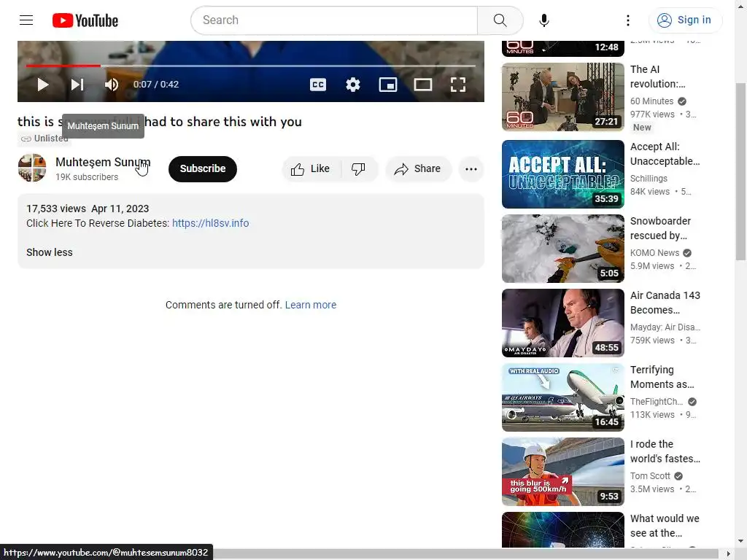
Task: Open Terrifying Moments video thumbnail
Action: (562, 397)
